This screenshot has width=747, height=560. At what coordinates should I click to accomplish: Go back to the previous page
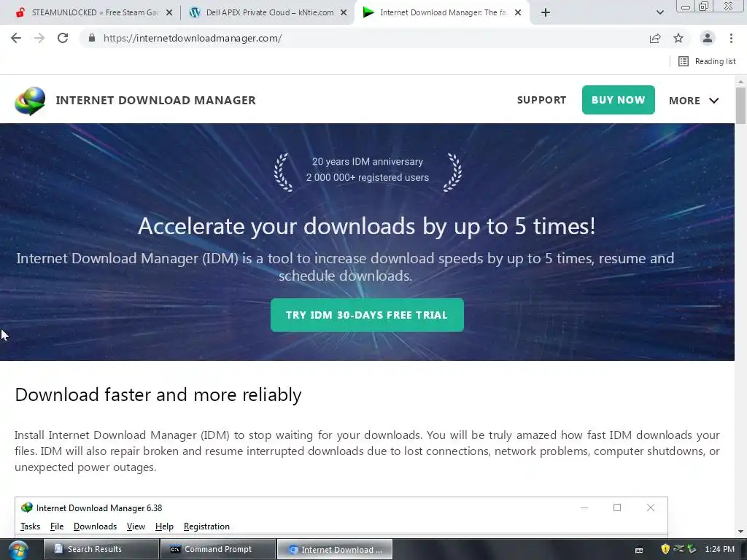pyautogui.click(x=16, y=38)
